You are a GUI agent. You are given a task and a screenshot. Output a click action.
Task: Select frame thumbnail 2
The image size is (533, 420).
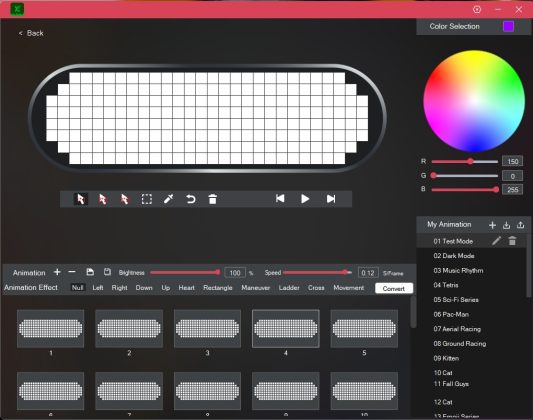129,329
